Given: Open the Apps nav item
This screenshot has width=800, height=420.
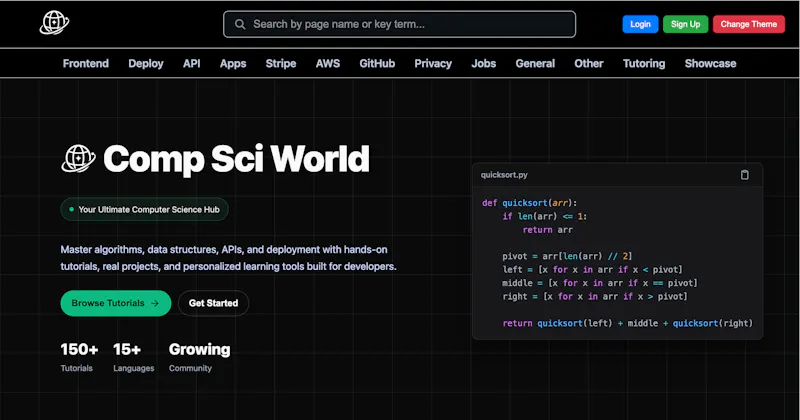Looking at the screenshot, I should coord(233,63).
